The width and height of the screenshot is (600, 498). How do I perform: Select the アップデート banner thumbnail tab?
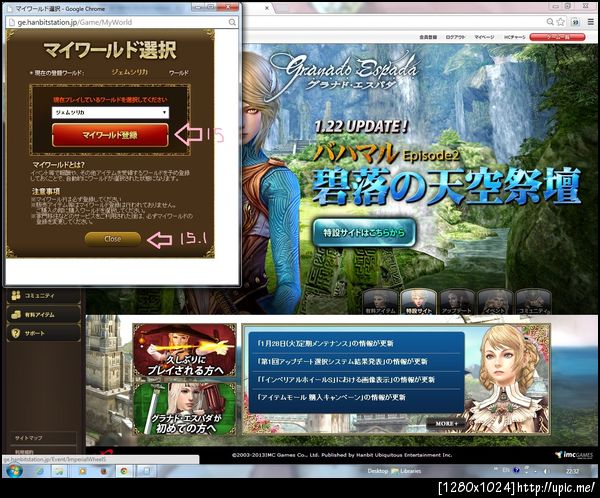click(457, 302)
